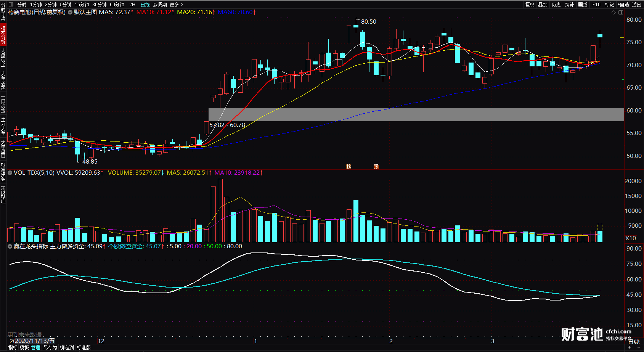Click the MA20: 71.16 indicator label
The image size is (644, 352).
click(x=196, y=12)
